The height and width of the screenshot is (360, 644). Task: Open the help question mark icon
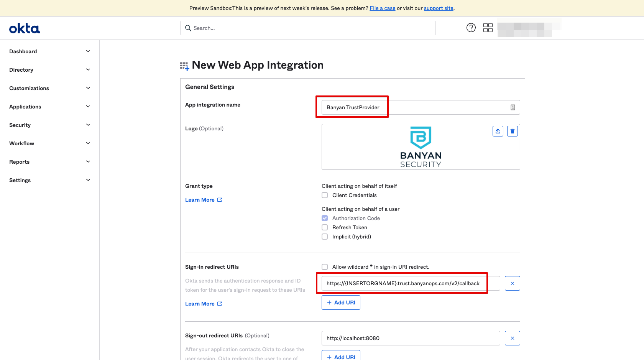[x=471, y=28]
